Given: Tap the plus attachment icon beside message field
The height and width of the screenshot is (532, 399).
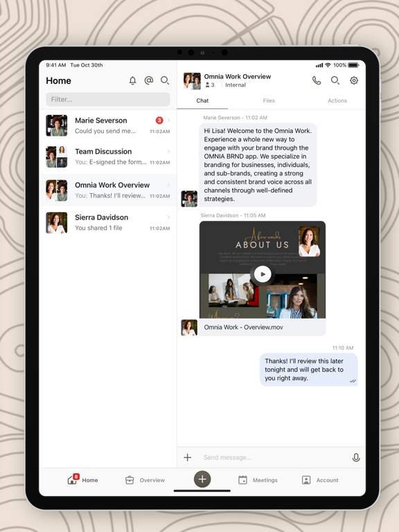Looking at the screenshot, I should click(187, 457).
